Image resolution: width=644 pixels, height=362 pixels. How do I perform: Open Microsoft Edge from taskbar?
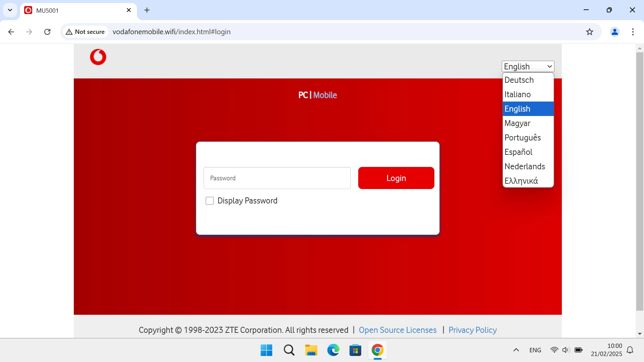tap(333, 350)
